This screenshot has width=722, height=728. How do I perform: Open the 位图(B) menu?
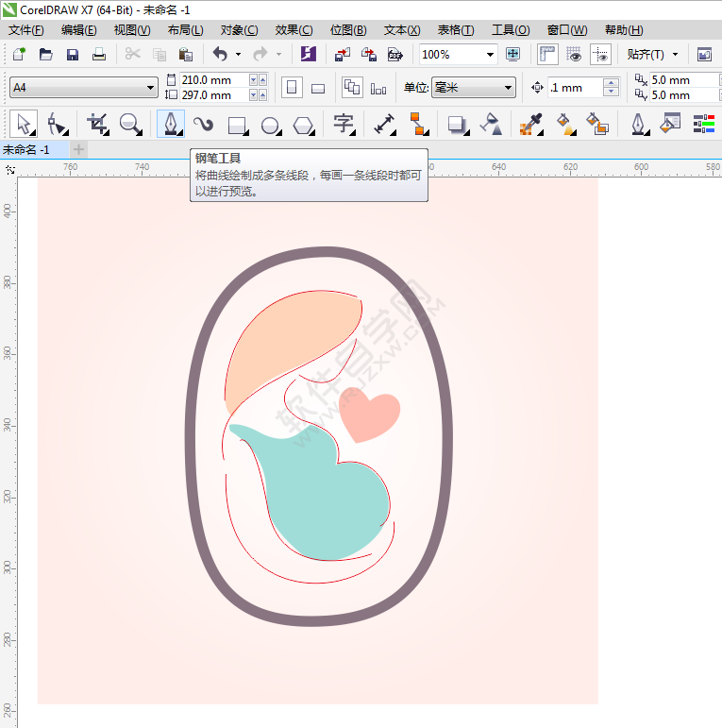(348, 30)
